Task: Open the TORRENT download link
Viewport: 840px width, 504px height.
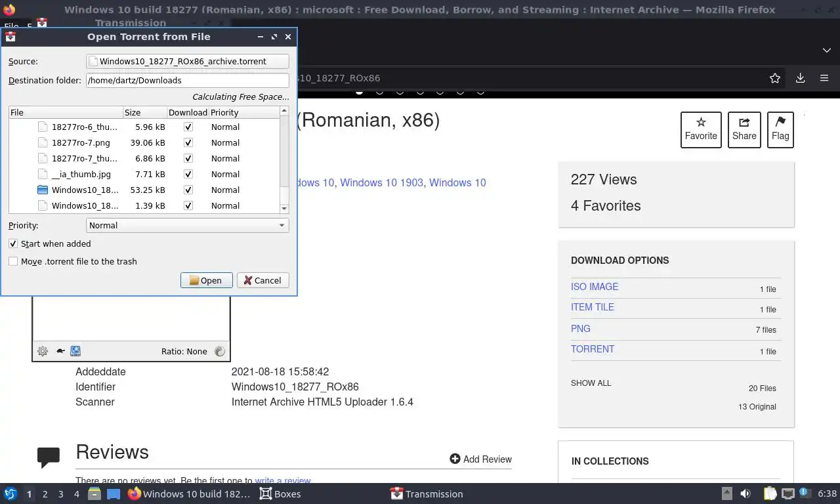Action: click(593, 349)
